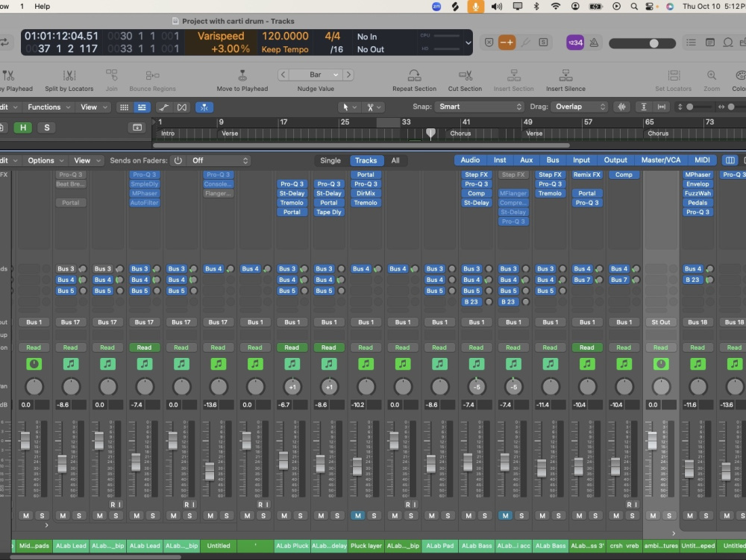The width and height of the screenshot is (746, 560).
Task: Select the Tracks mixer view tab
Action: click(x=366, y=160)
